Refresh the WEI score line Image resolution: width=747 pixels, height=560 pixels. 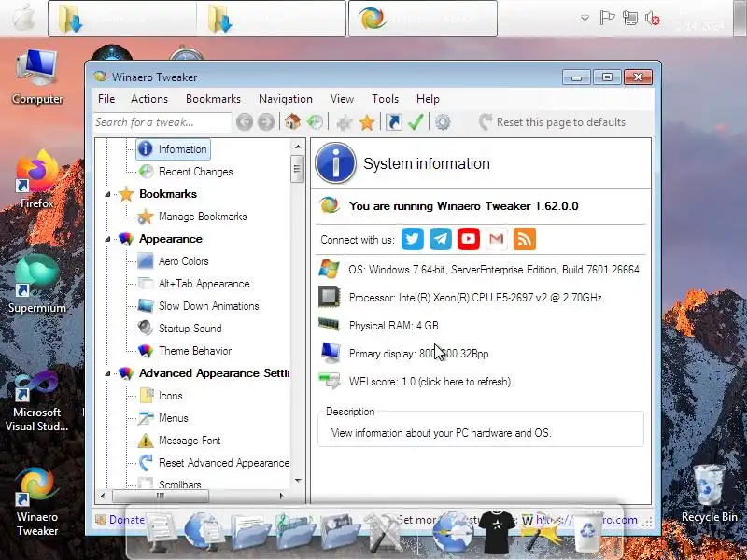[430, 382]
